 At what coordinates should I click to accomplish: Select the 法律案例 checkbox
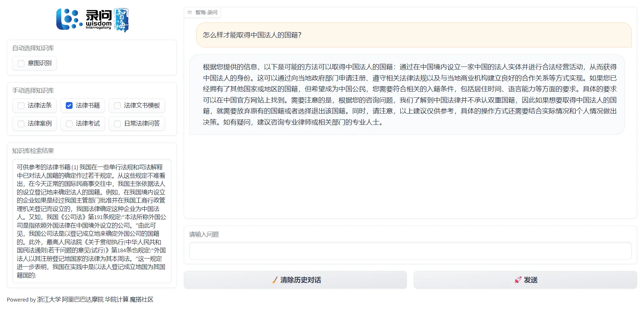point(21,124)
